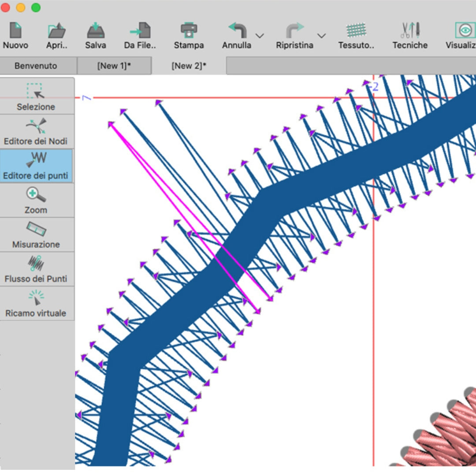Open the Tecniche panel
The image size is (476, 476).
[409, 34]
